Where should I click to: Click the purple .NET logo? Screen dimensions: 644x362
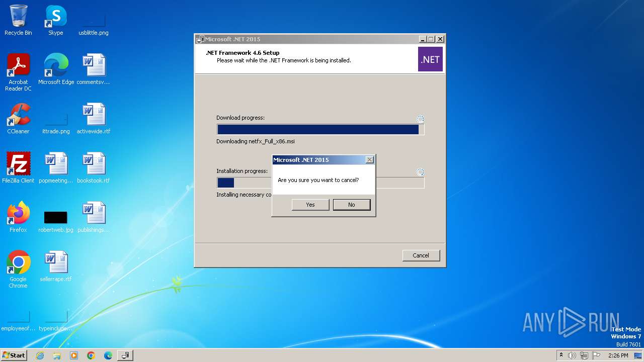click(x=430, y=59)
